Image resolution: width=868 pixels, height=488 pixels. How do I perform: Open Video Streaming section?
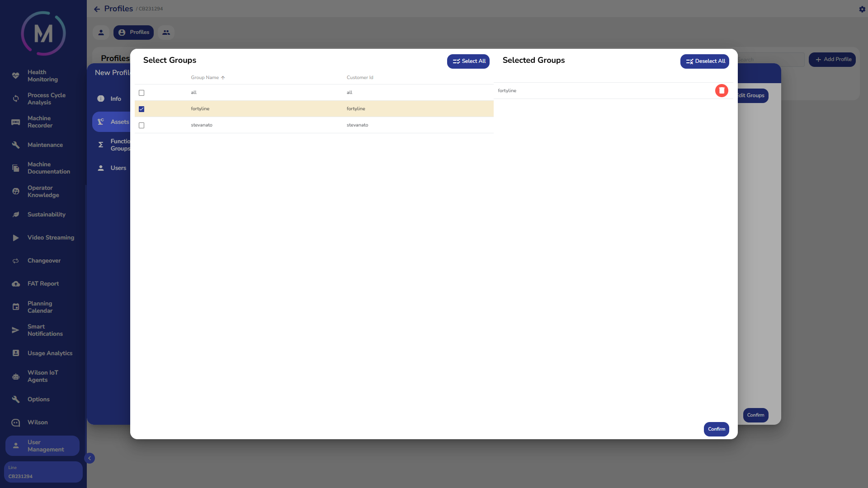(51, 238)
